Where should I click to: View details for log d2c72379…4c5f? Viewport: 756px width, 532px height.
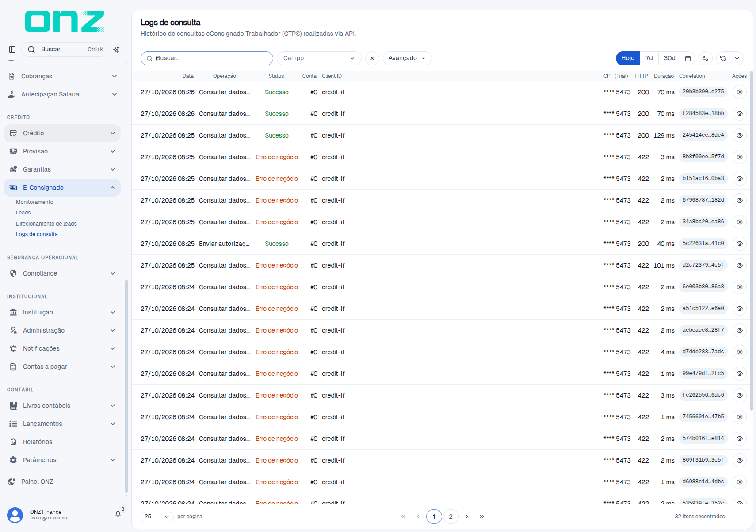(739, 265)
